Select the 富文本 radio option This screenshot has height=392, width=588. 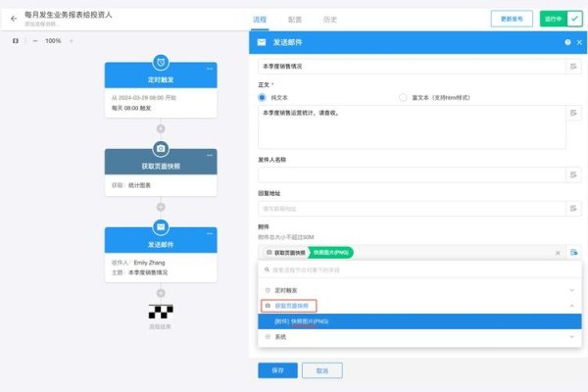[x=403, y=98]
